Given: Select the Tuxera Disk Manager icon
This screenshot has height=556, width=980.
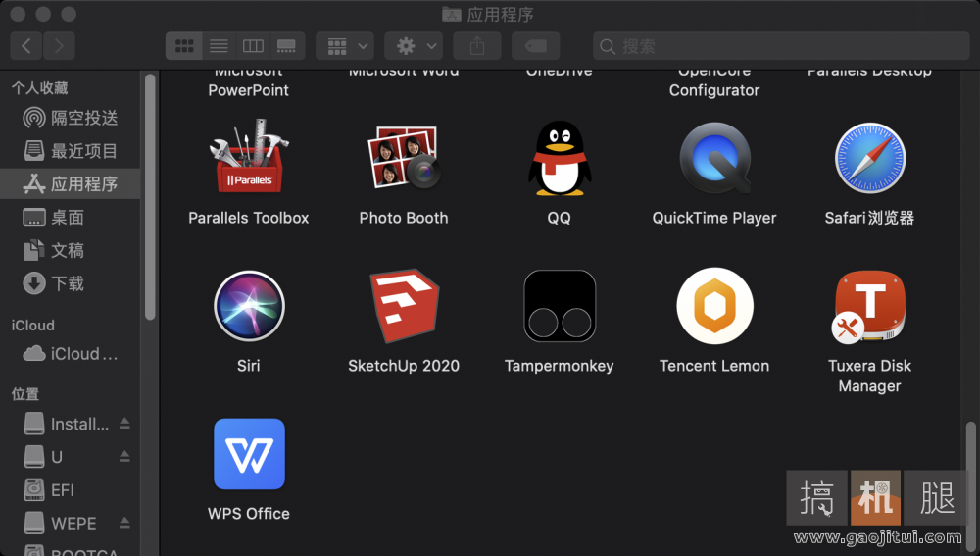Looking at the screenshot, I should click(x=869, y=306).
